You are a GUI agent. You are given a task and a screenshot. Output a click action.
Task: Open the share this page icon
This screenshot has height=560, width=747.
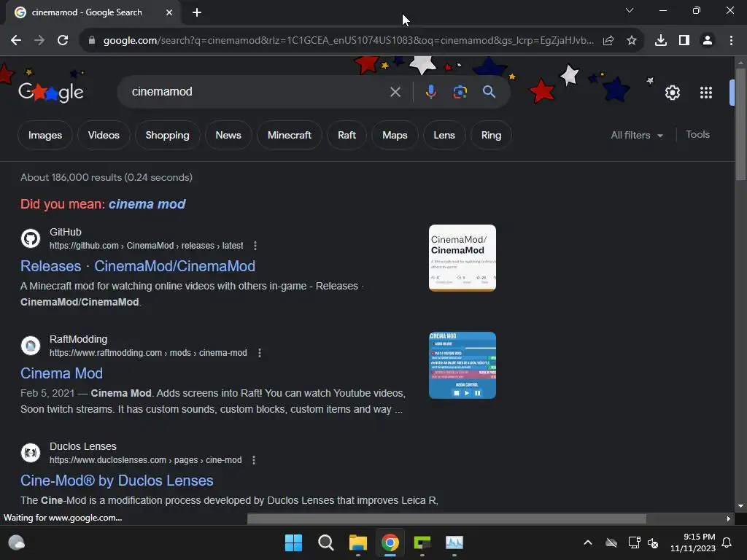(608, 41)
